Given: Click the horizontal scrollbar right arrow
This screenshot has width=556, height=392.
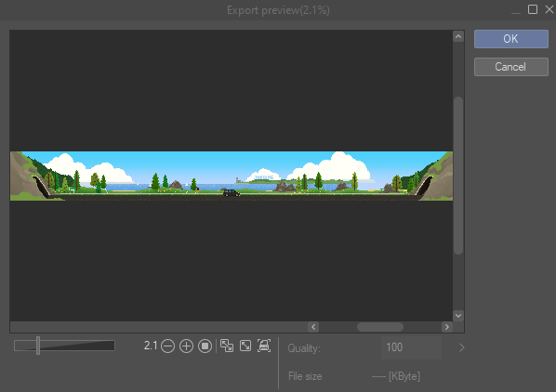Looking at the screenshot, I should 447,327.
